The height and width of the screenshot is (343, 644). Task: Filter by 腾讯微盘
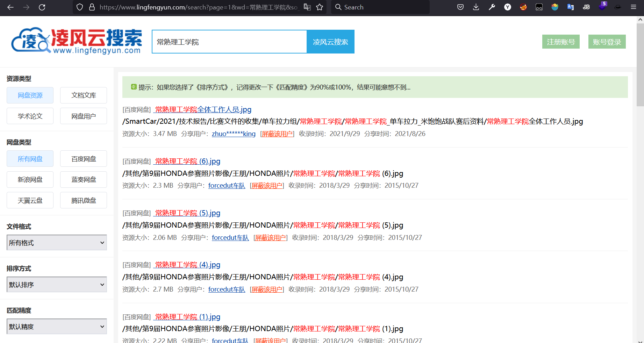(x=84, y=200)
